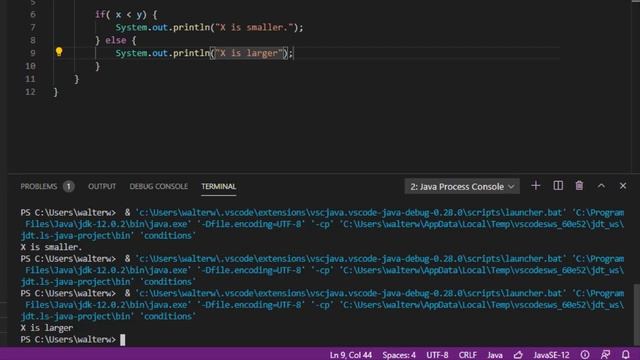Click the JavaSE-12 runtime status item
The height and width of the screenshot is (360, 640).
[x=551, y=355]
